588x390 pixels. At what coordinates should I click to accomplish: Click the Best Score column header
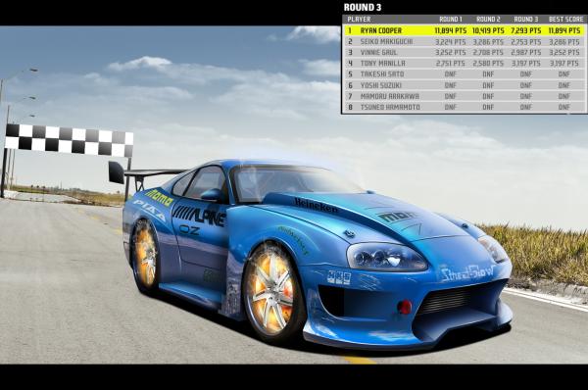pyautogui.click(x=565, y=20)
